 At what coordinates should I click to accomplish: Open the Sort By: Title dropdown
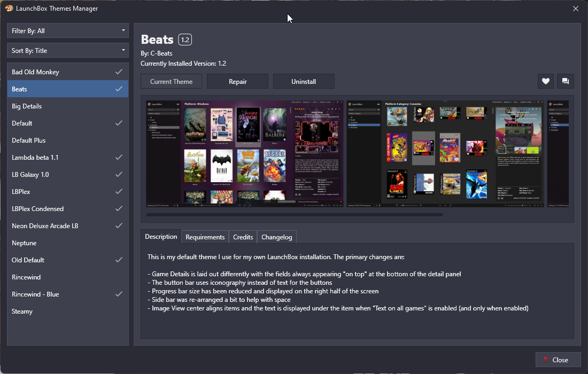(68, 51)
